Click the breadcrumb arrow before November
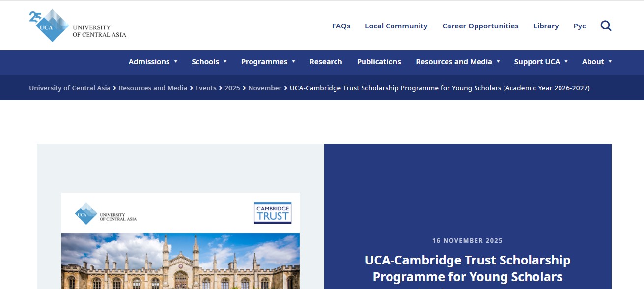This screenshot has height=289, width=644. tap(244, 88)
